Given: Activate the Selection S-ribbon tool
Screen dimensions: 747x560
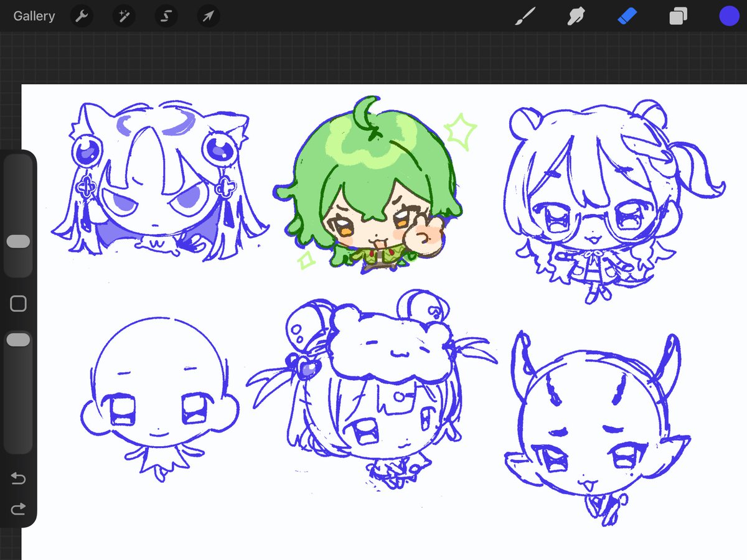Looking at the screenshot, I should point(166,16).
